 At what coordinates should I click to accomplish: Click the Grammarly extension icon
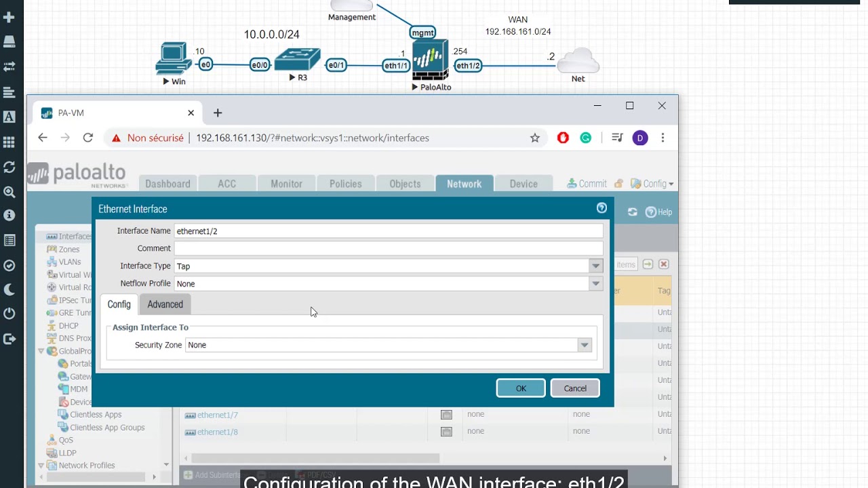(x=586, y=138)
